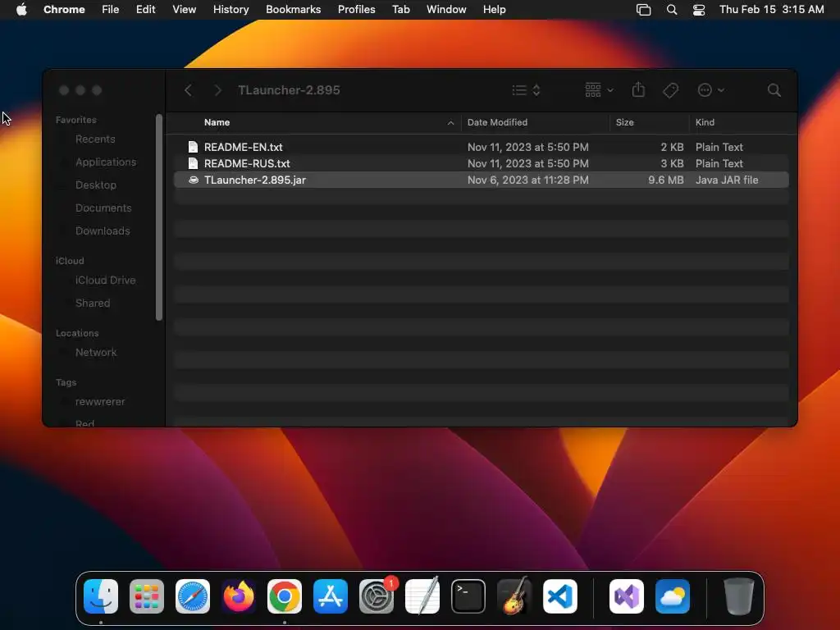Open the Tab menu
Screen dimensions: 840x630
[400, 10]
